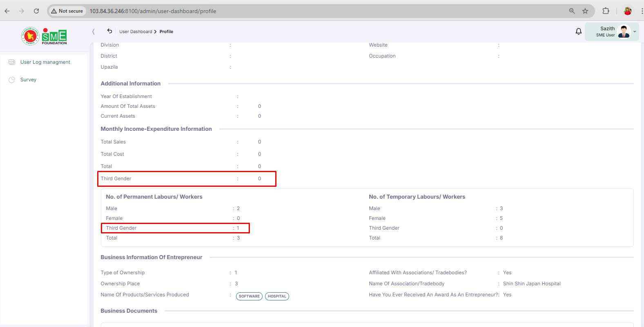Click Name Of Products/Services Produced label
644x327 pixels.
(145, 295)
